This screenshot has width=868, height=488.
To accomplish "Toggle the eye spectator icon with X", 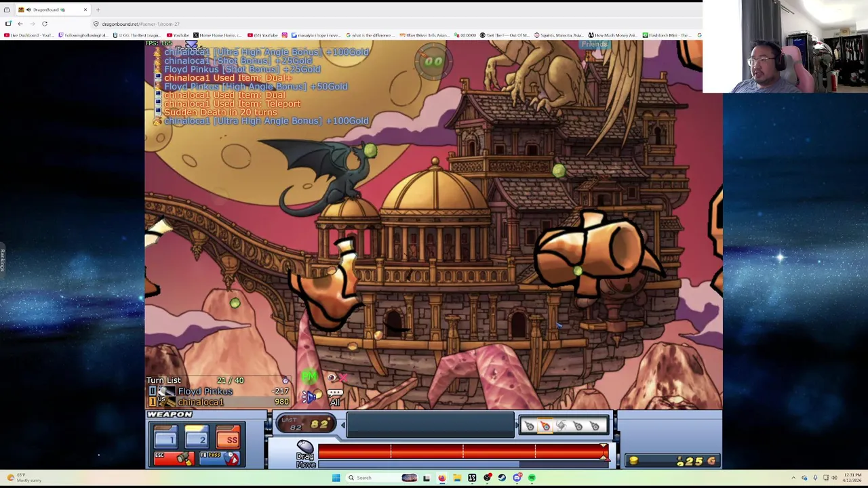I will (337, 378).
